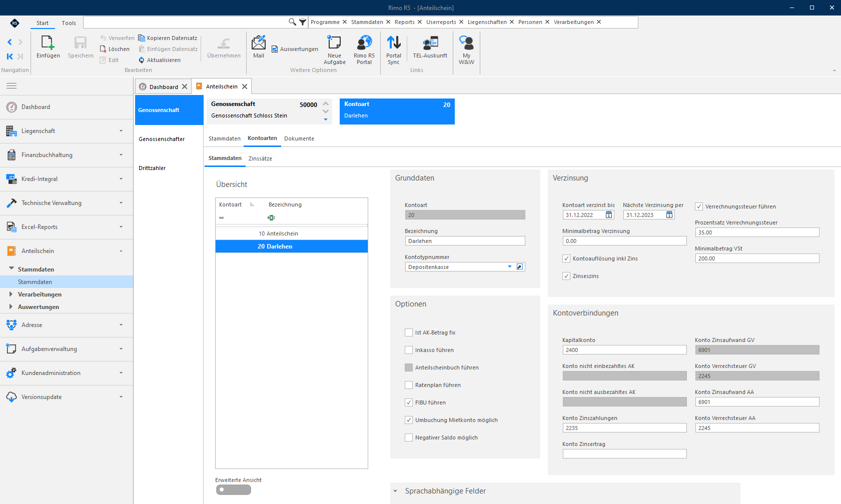This screenshot has height=504, width=841.
Task: Go to first record navigation arrow
Action: point(10,56)
